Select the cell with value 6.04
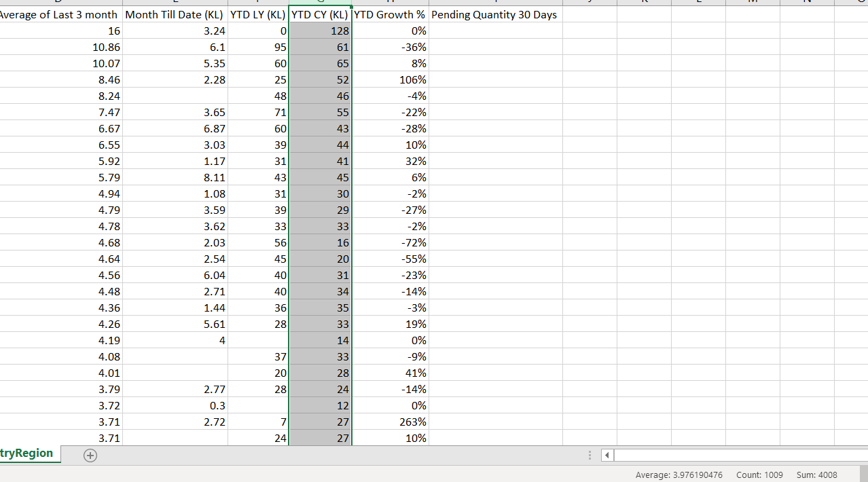The width and height of the screenshot is (868, 482). click(175, 275)
